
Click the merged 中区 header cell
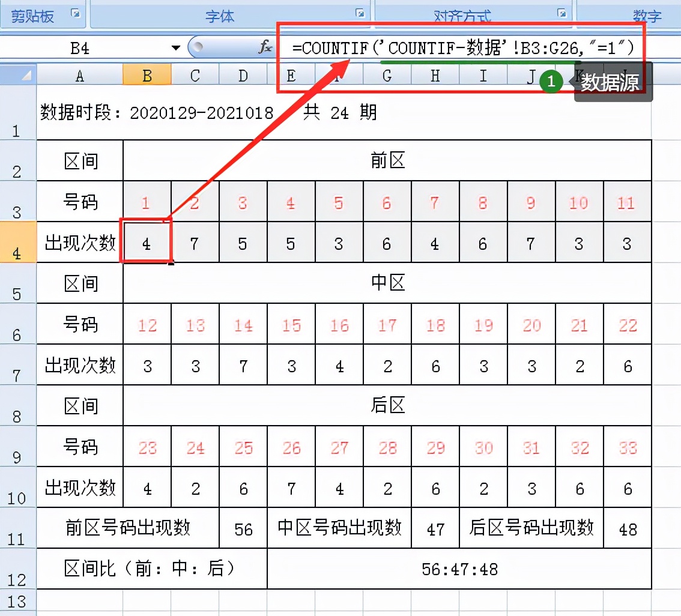coord(387,283)
